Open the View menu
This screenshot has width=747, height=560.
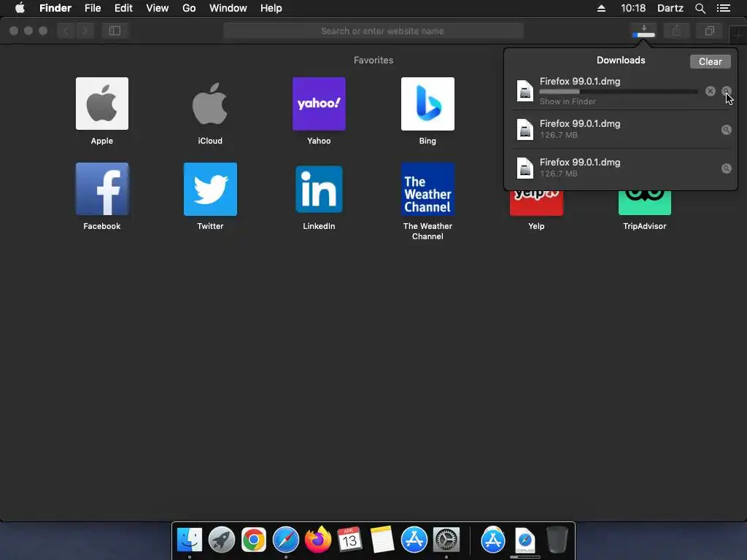[x=158, y=8]
